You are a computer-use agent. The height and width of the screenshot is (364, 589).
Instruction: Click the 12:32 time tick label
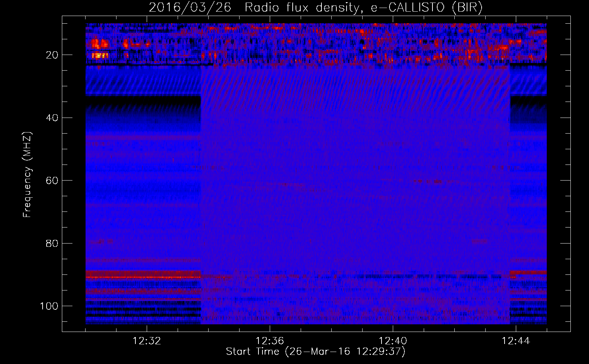[x=147, y=341]
